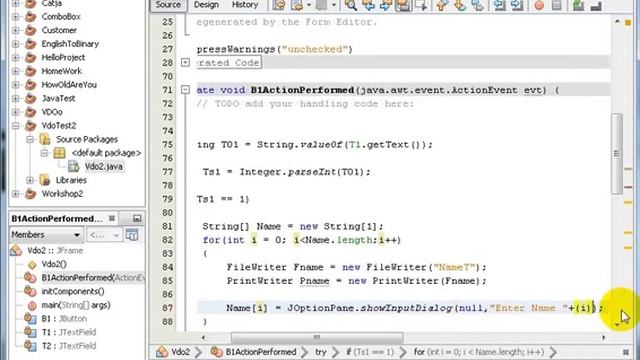This screenshot has width=640, height=360.
Task: Shift the line right
Action: tap(516, 5)
